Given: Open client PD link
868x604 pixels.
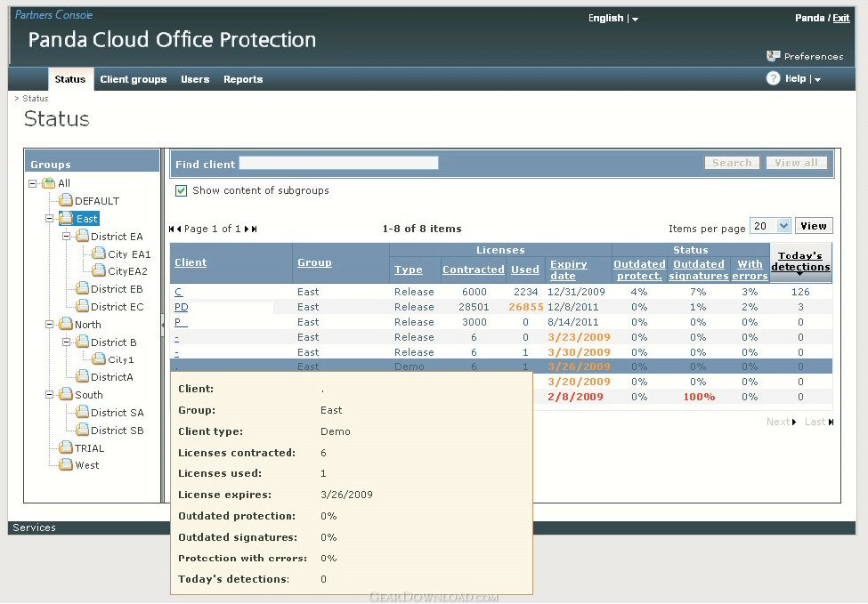Looking at the screenshot, I should [x=181, y=307].
